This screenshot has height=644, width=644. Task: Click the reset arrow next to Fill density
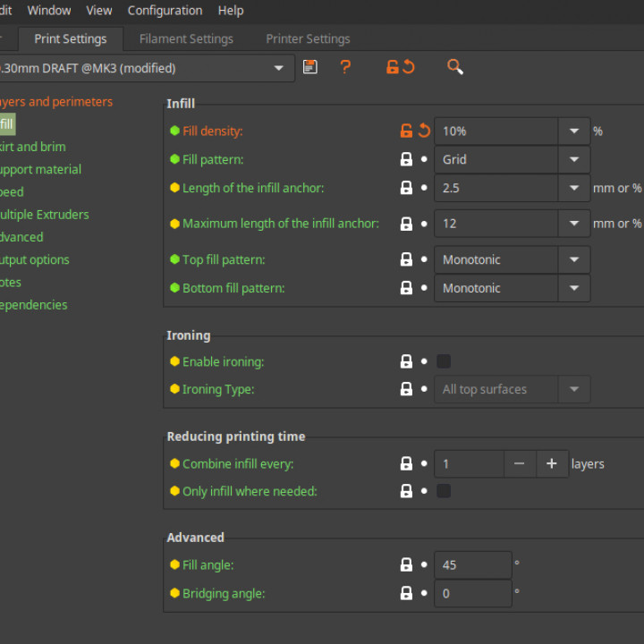point(424,131)
